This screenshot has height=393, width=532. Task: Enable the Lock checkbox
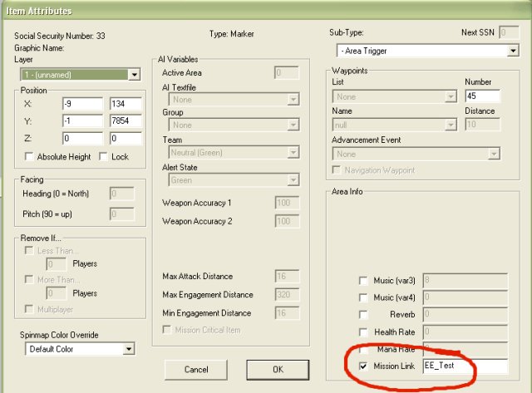point(103,156)
